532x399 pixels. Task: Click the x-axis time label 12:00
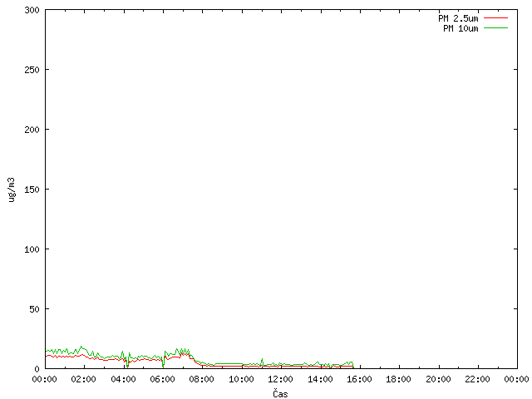[x=281, y=379]
